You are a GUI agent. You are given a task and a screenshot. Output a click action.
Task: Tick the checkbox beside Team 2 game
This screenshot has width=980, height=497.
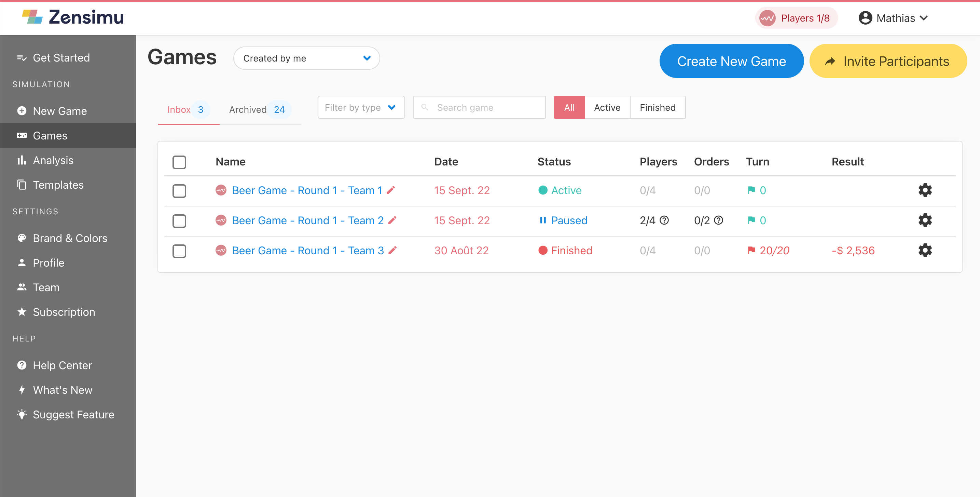tap(179, 221)
